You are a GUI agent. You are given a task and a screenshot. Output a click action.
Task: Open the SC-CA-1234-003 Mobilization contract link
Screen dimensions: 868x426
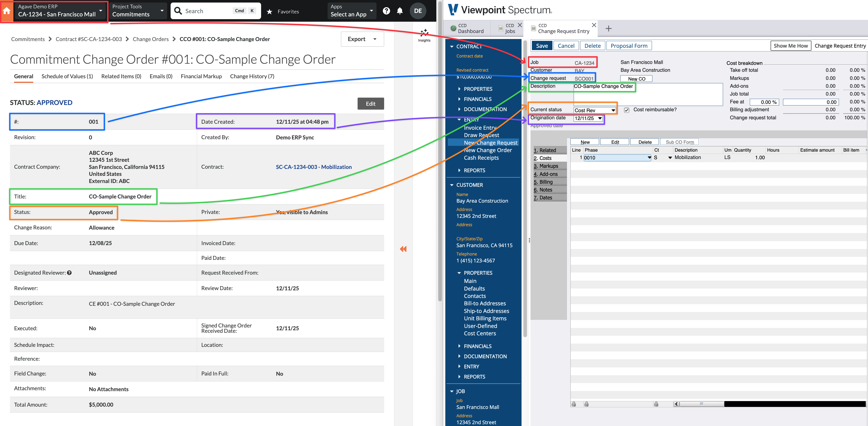(314, 167)
